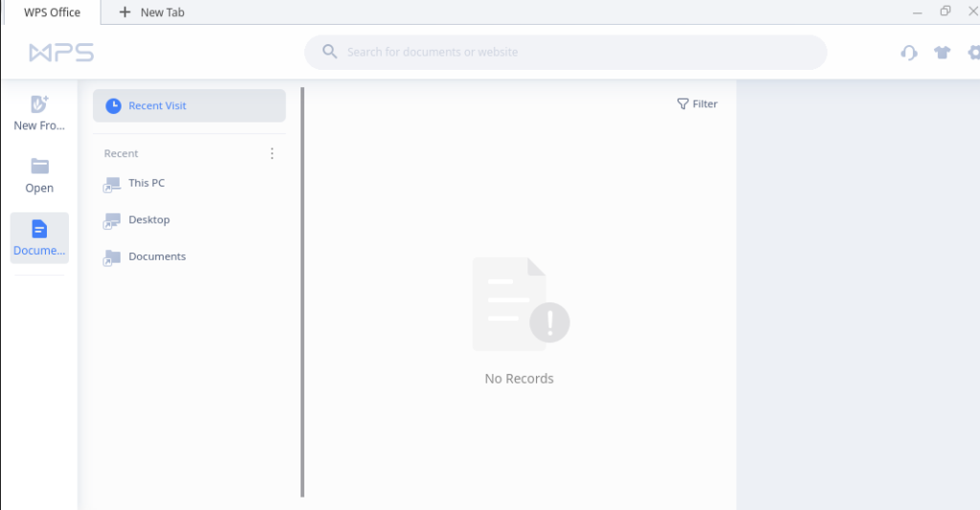Click the search magnifier icon
Viewport: 980px width, 510px height.
click(x=329, y=52)
